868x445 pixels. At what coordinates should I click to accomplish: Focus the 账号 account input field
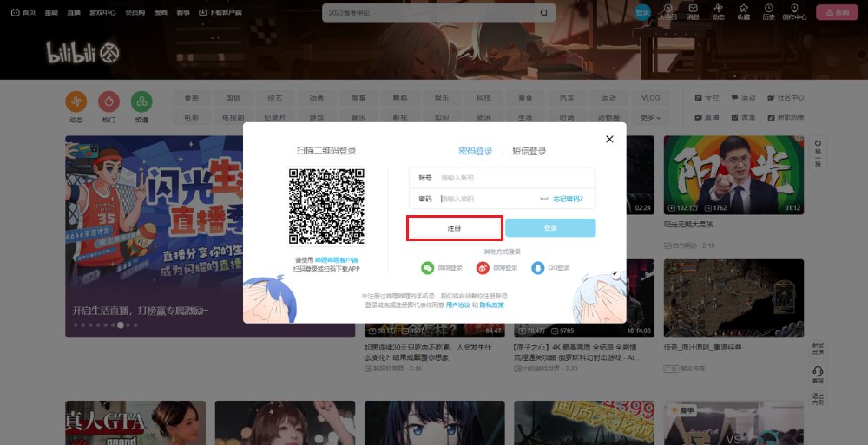502,178
